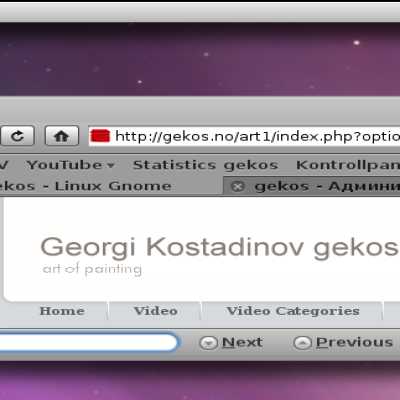Click the art of painting subtitle
This screenshot has width=400, height=400.
[92, 269]
